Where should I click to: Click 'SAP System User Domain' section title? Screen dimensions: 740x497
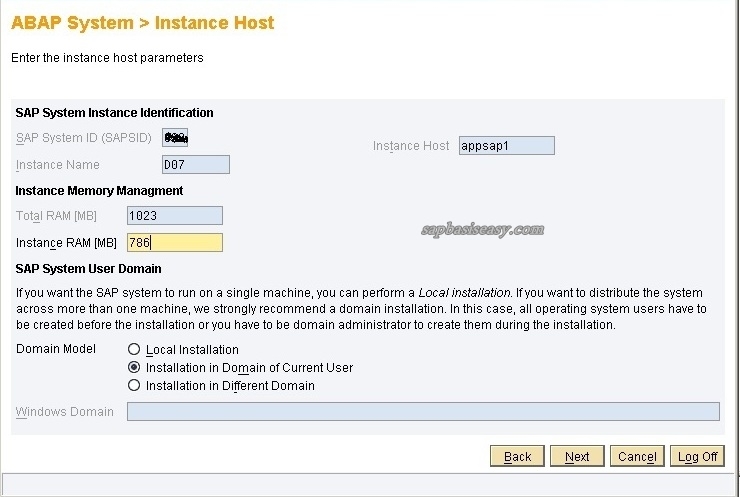[88, 269]
